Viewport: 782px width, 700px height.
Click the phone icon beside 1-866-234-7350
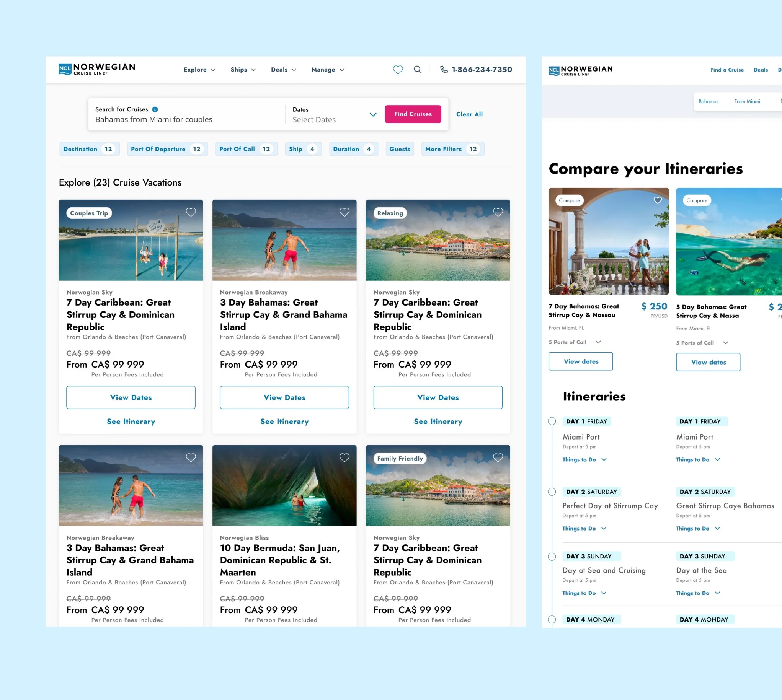444,70
